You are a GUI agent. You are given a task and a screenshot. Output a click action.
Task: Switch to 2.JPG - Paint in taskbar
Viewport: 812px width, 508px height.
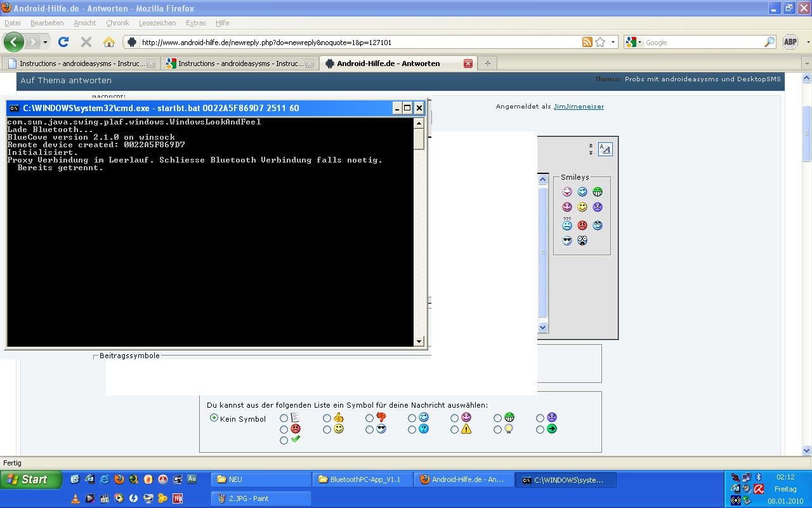point(261,498)
